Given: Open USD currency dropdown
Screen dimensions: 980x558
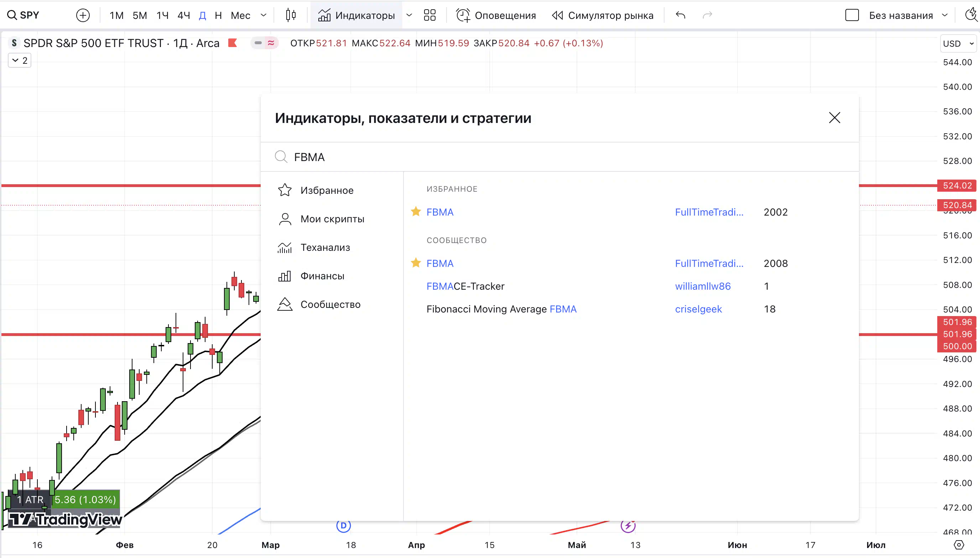Looking at the screenshot, I should coord(958,44).
